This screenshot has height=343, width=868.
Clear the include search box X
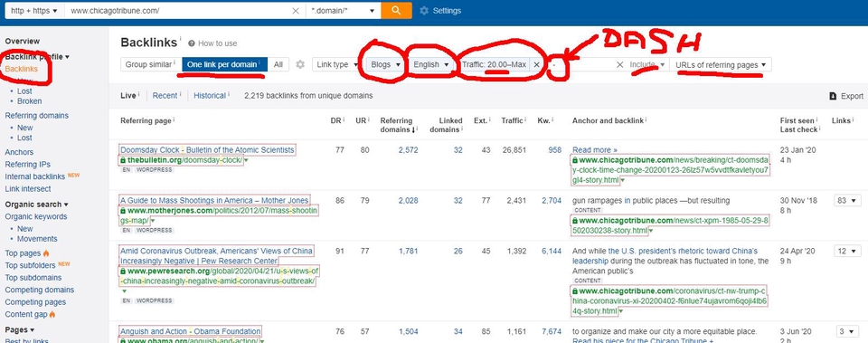(620, 65)
